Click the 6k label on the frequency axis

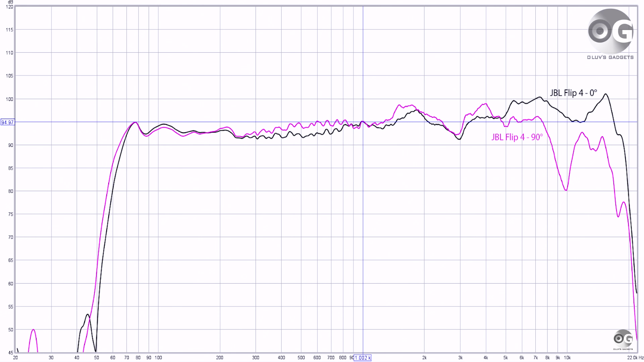[x=522, y=358]
